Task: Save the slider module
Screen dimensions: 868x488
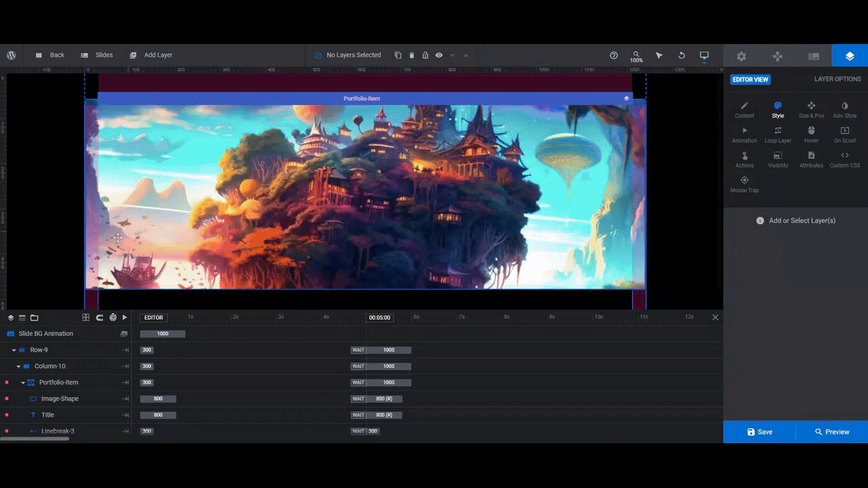Action: 759,432
